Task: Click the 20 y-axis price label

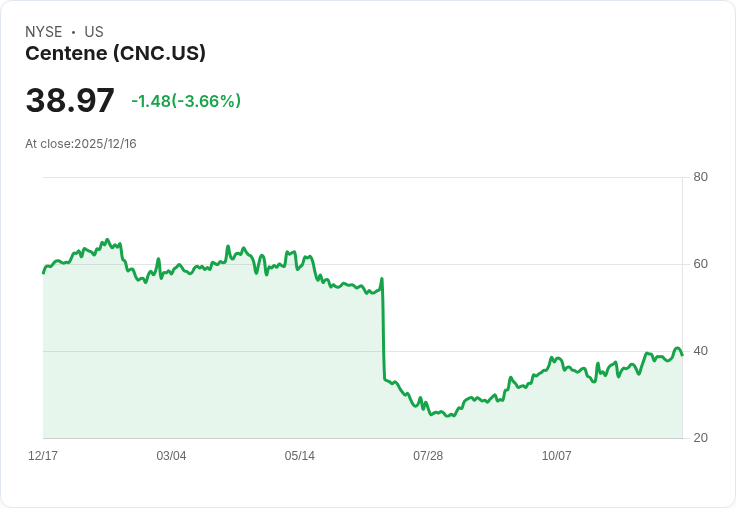Action: [700, 438]
